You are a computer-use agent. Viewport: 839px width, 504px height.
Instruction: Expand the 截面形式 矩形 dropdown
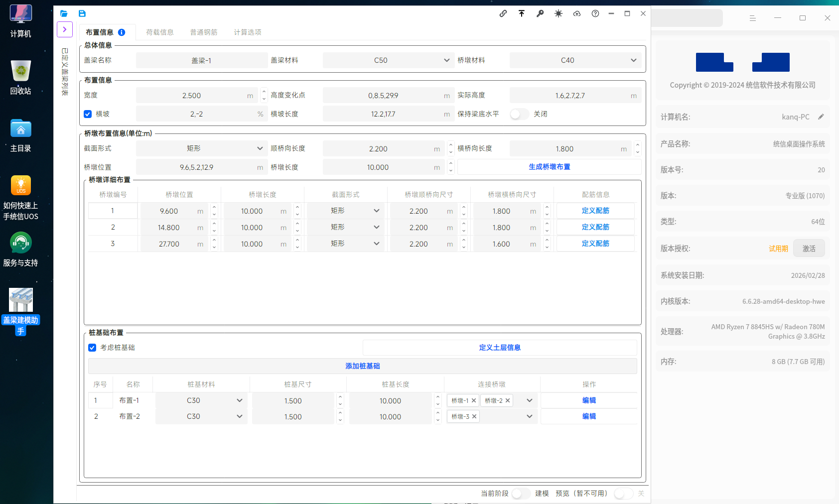coord(202,148)
